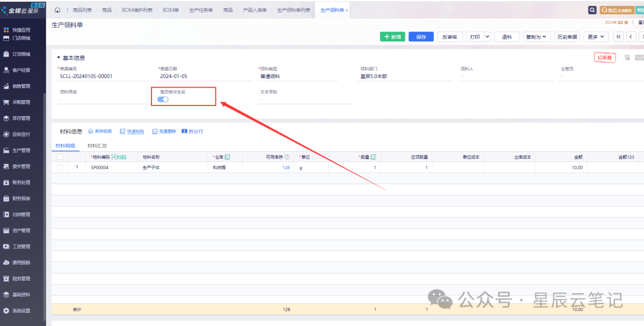Click the 可用库存 help question icon

pyautogui.click(x=287, y=157)
